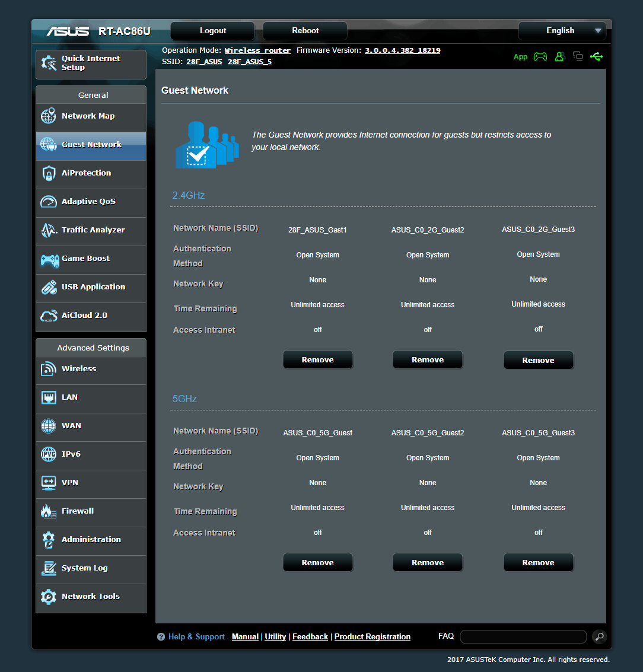Click the green gamepad status icon
This screenshot has height=672, width=643.
[x=540, y=56]
